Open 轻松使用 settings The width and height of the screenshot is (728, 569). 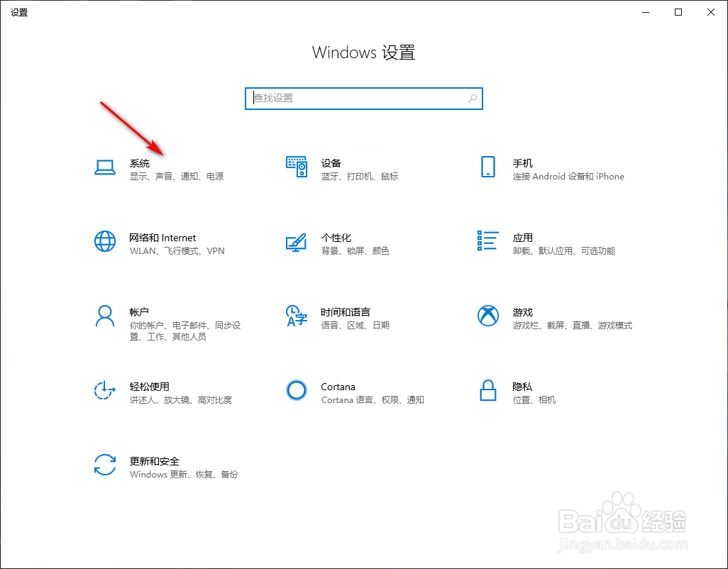click(150, 387)
